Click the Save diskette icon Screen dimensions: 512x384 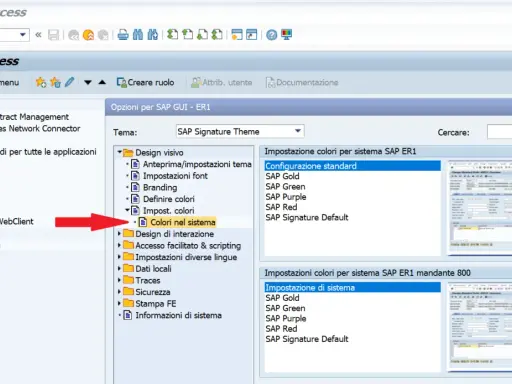(x=53, y=35)
